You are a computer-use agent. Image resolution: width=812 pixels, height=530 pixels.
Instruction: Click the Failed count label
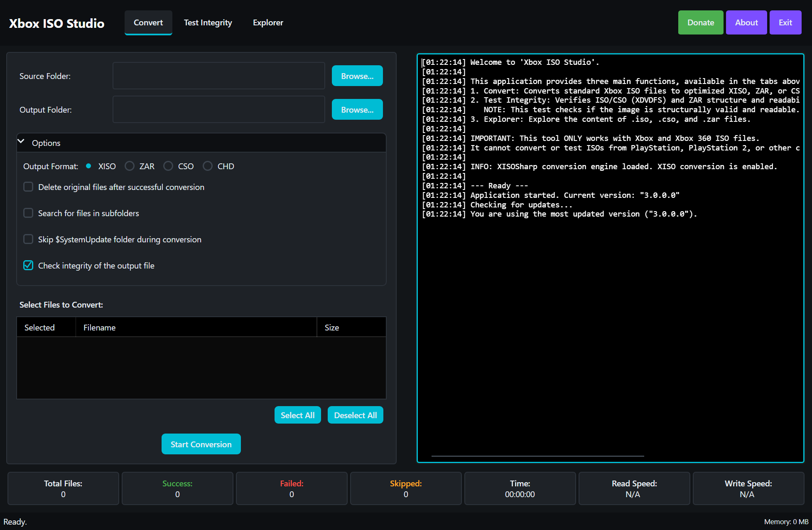[292, 483]
